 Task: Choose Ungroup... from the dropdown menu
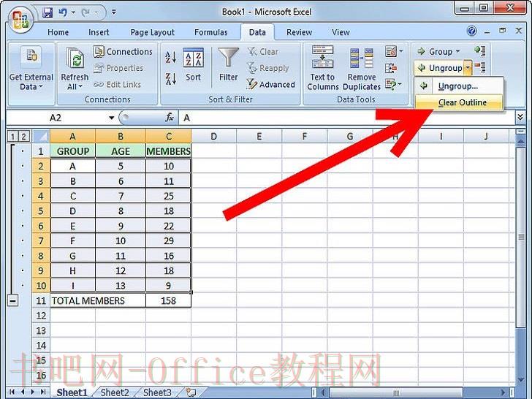459,86
